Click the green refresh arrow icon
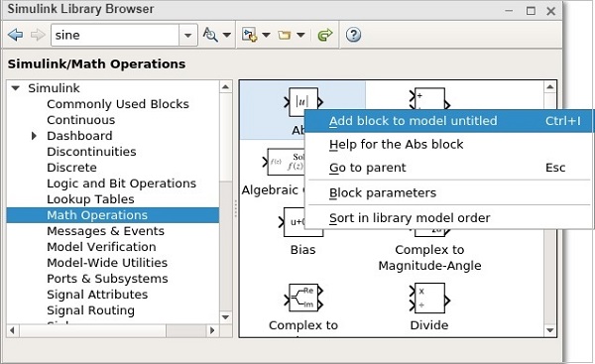The width and height of the screenshot is (595, 364). [325, 35]
